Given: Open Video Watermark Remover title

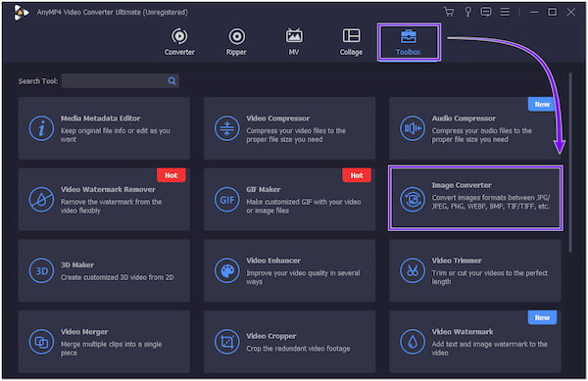Looking at the screenshot, I should (108, 190).
